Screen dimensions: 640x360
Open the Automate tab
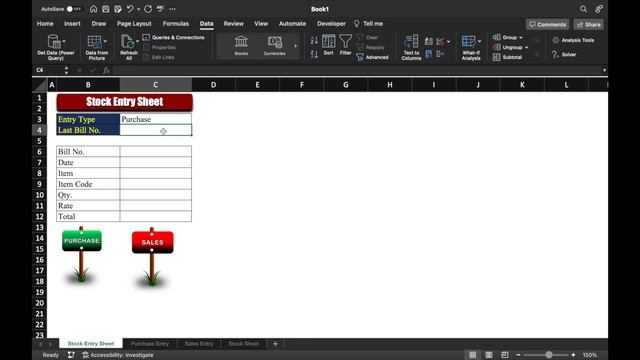[292, 24]
